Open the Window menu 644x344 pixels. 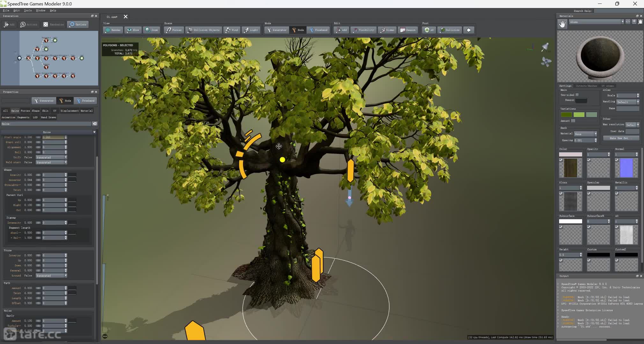coord(40,11)
